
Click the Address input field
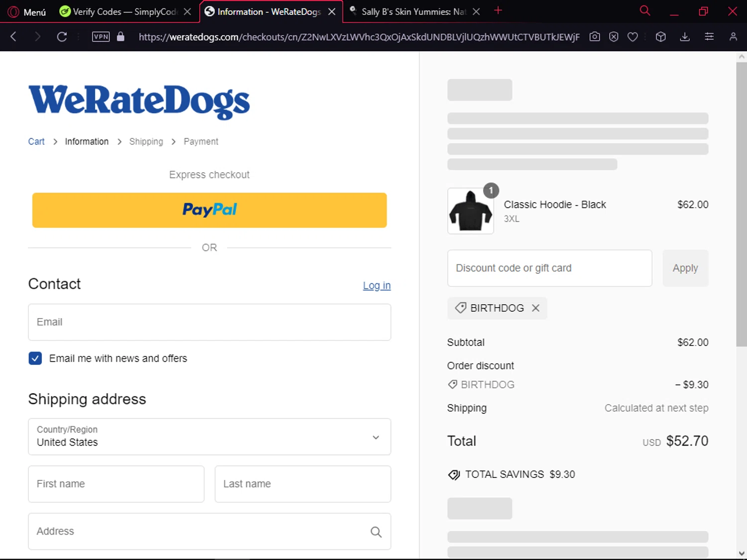[210, 531]
